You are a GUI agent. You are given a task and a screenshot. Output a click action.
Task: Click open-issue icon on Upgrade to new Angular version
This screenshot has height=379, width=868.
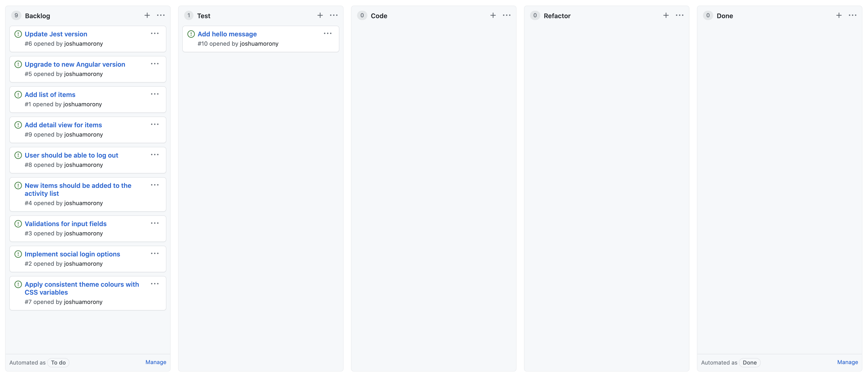coord(18,64)
